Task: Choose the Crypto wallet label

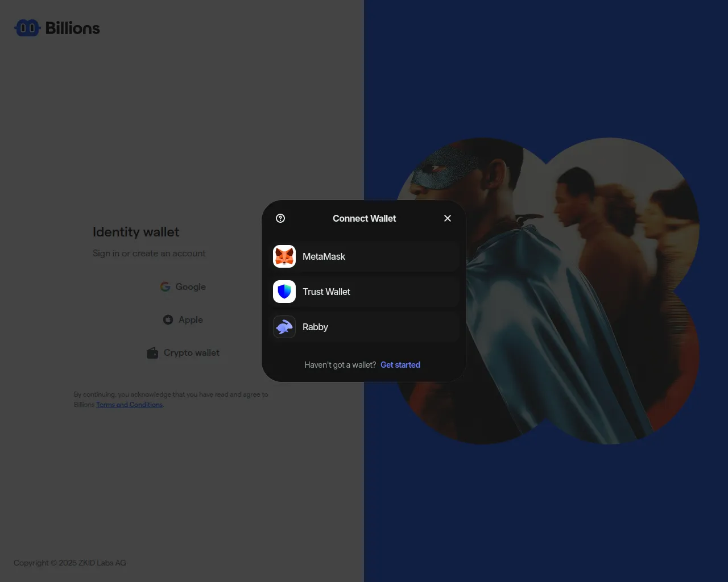Action: pyautogui.click(x=192, y=353)
